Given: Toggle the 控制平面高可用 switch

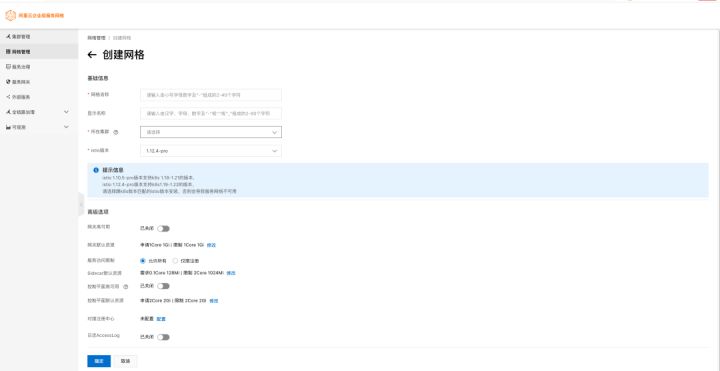Looking at the screenshot, I should (x=163, y=286).
